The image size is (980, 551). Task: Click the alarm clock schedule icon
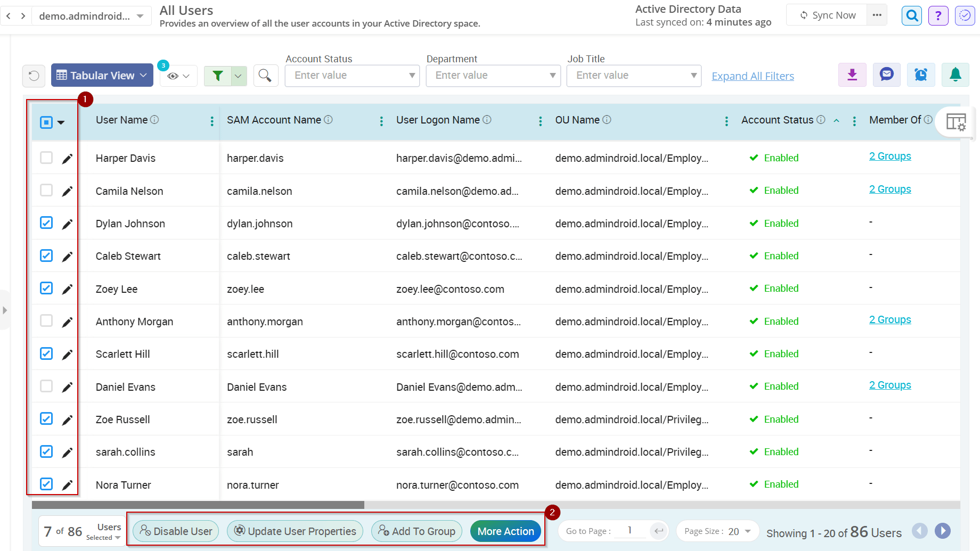tap(921, 75)
